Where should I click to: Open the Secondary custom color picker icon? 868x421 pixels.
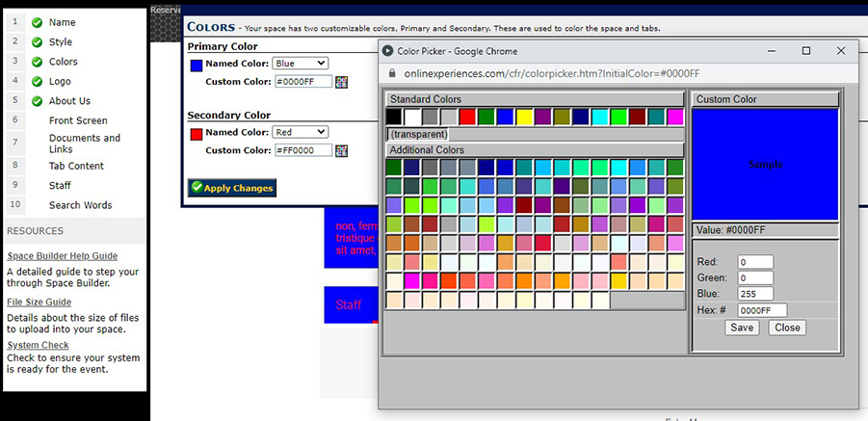click(x=341, y=150)
